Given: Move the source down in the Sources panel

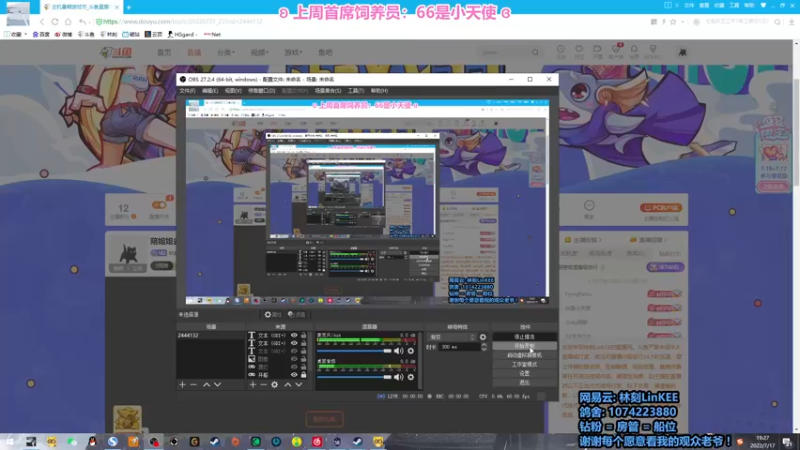Looking at the screenshot, I should point(299,384).
